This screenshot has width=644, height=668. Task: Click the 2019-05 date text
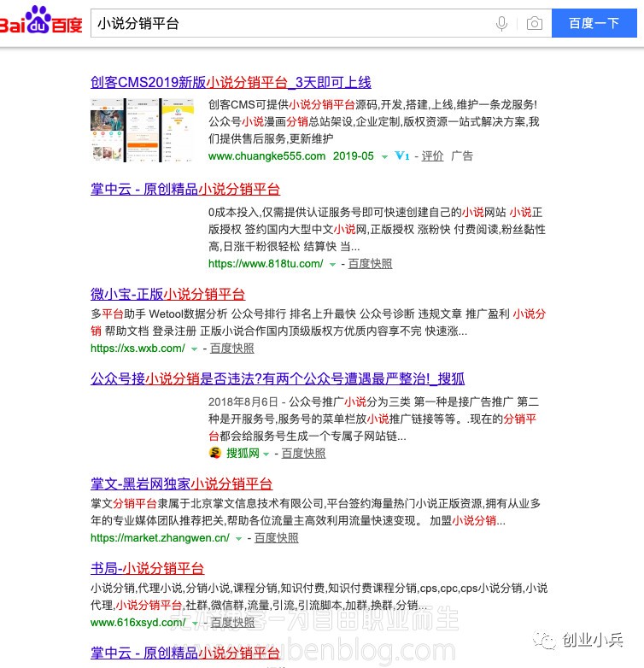(x=353, y=156)
